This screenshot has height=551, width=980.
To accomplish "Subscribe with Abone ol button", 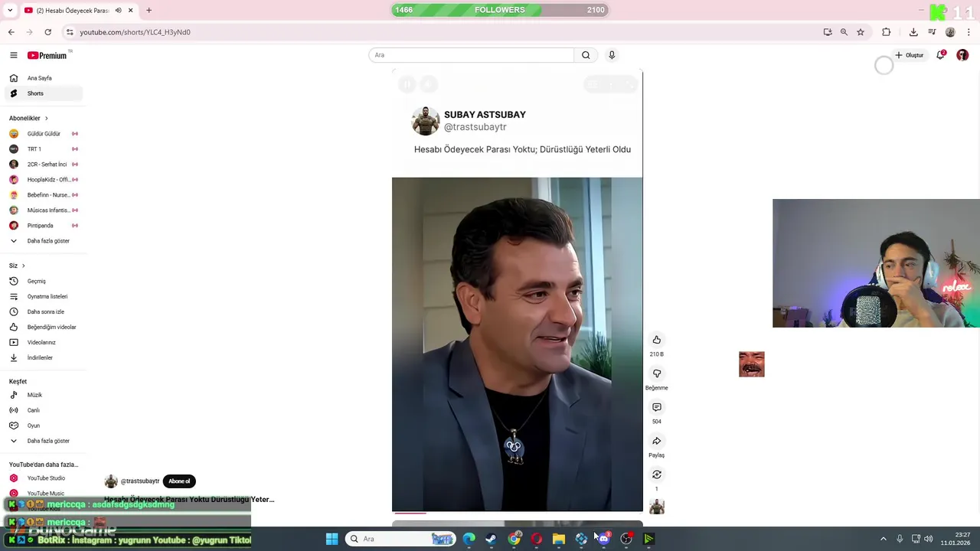I will pos(179,481).
